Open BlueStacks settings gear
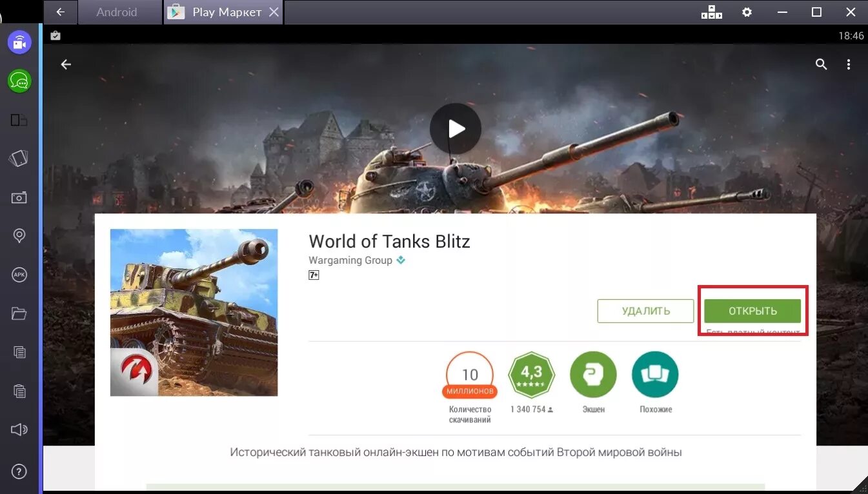The width and height of the screenshot is (868, 494). pyautogui.click(x=747, y=12)
